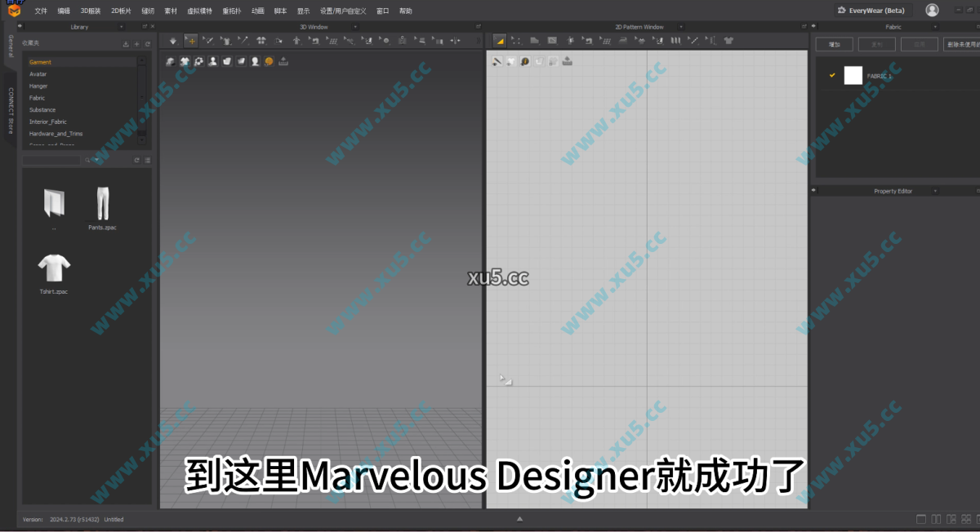Open the 文件 menu
980x532 pixels.
point(41,11)
